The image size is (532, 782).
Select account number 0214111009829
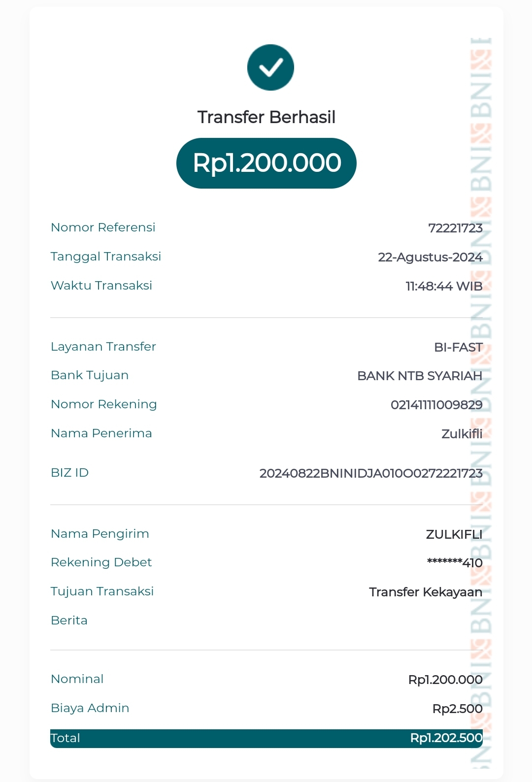(x=436, y=405)
